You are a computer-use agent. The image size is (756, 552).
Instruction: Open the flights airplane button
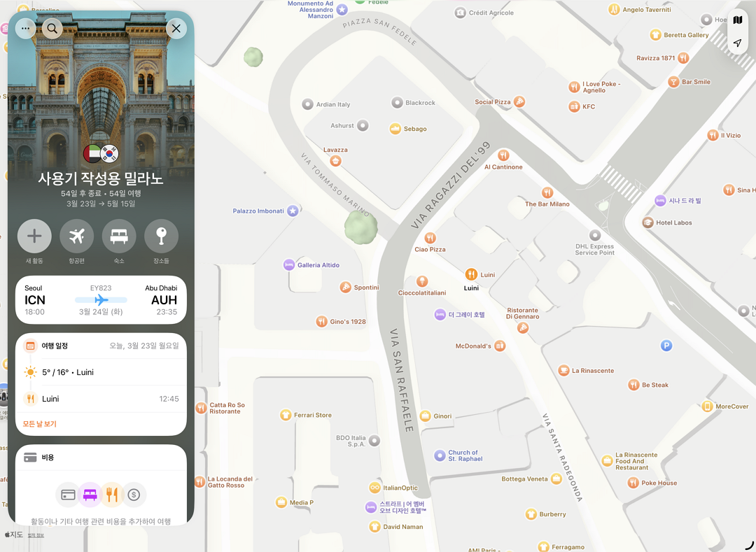(x=77, y=236)
